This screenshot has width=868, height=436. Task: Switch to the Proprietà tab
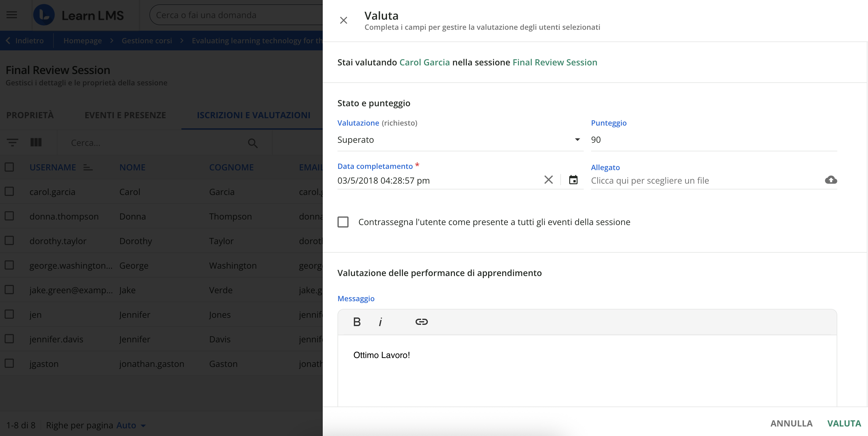click(x=30, y=115)
